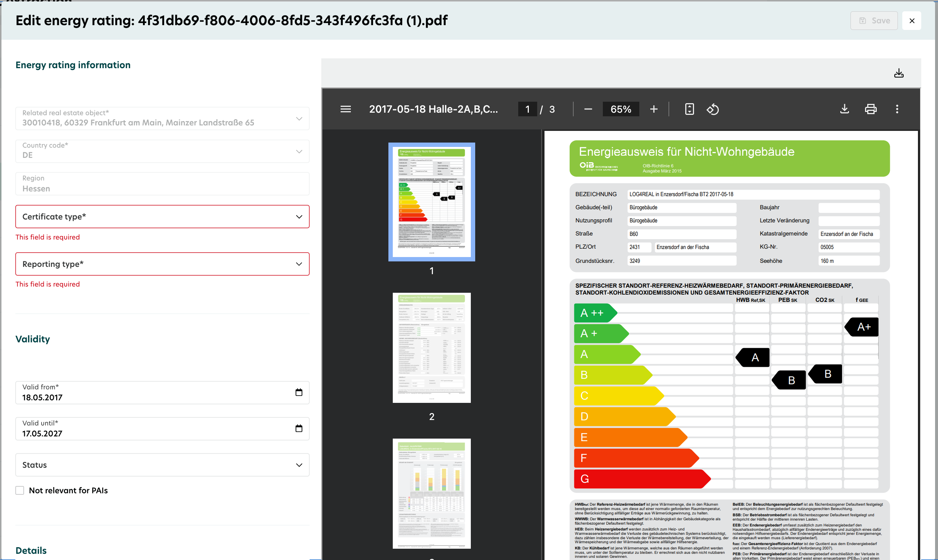
Task: Rotate the PDF counterclockwise
Action: tap(713, 109)
